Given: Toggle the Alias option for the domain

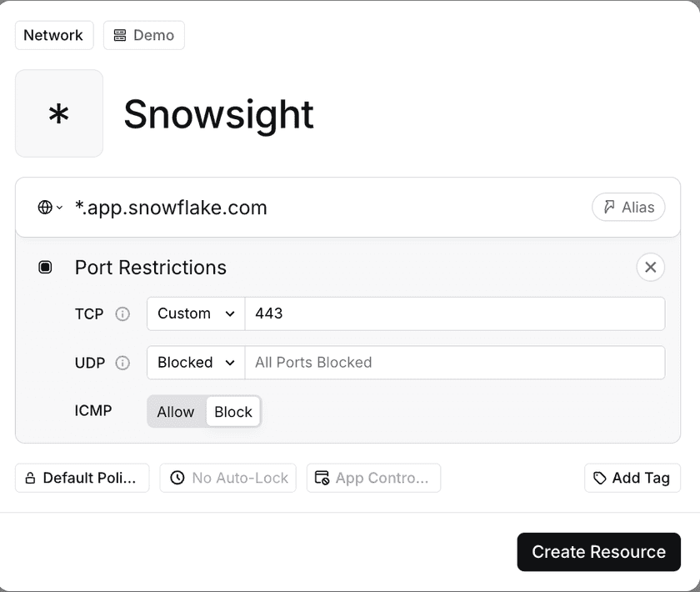Looking at the screenshot, I should pyautogui.click(x=628, y=207).
